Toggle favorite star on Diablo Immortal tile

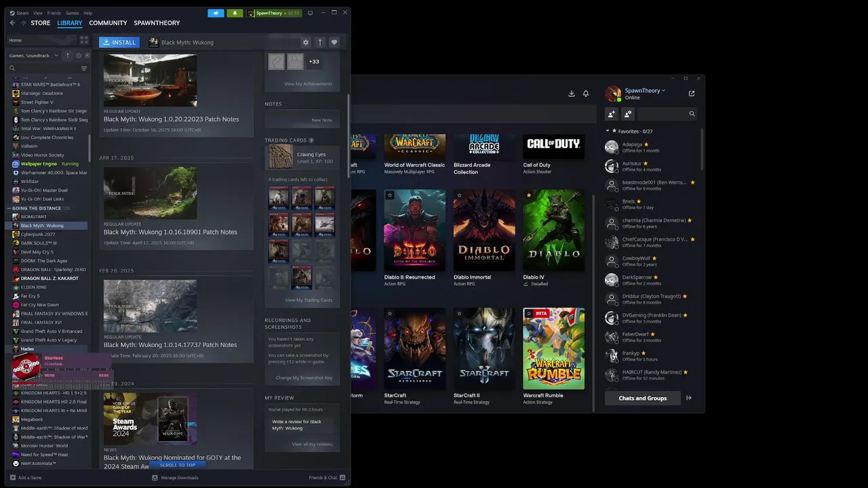click(459, 195)
